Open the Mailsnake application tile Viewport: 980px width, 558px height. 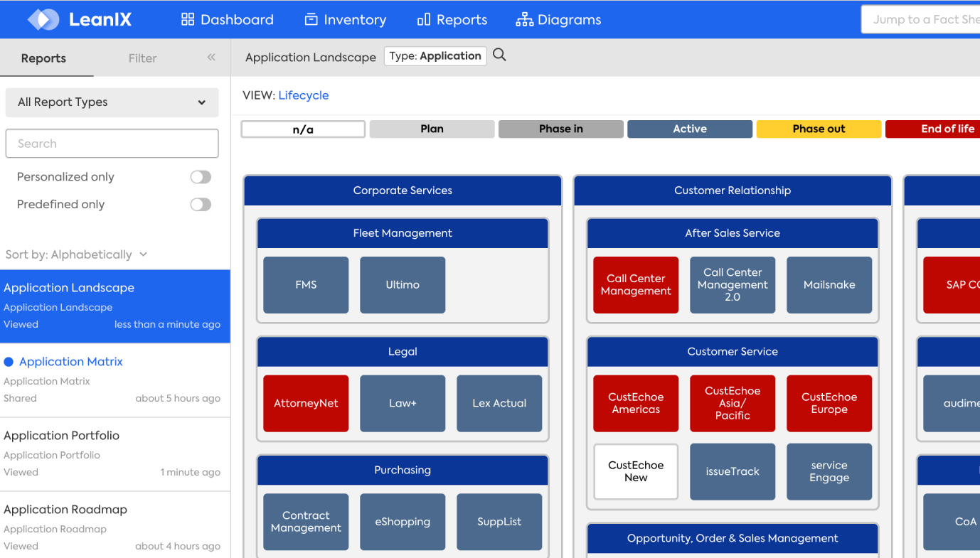click(829, 285)
